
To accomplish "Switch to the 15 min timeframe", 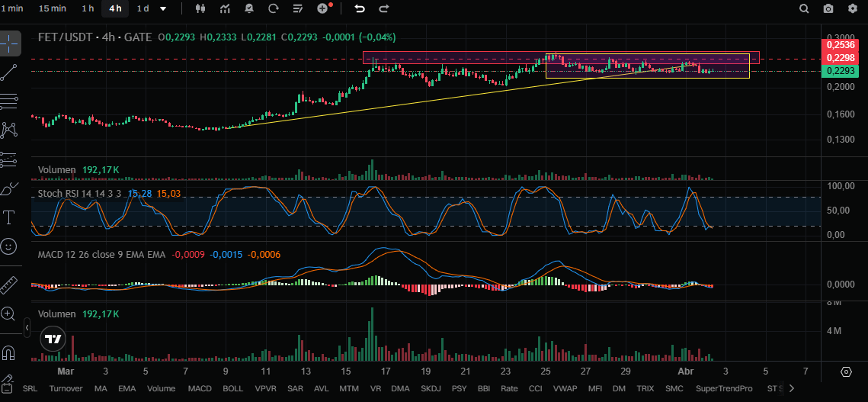I will click(x=52, y=8).
